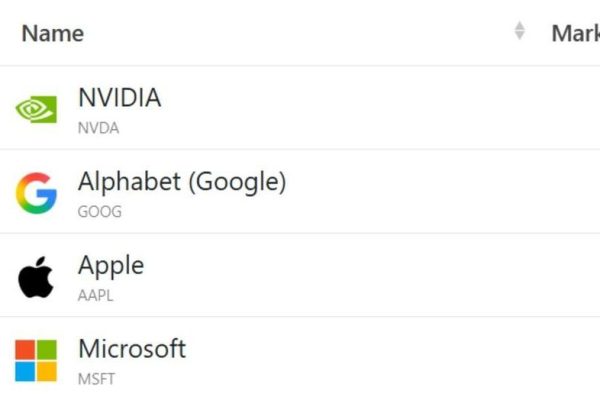Image resolution: width=600 pixels, height=400 pixels.
Task: Open the Apple company name link
Action: pyautogui.click(x=111, y=266)
